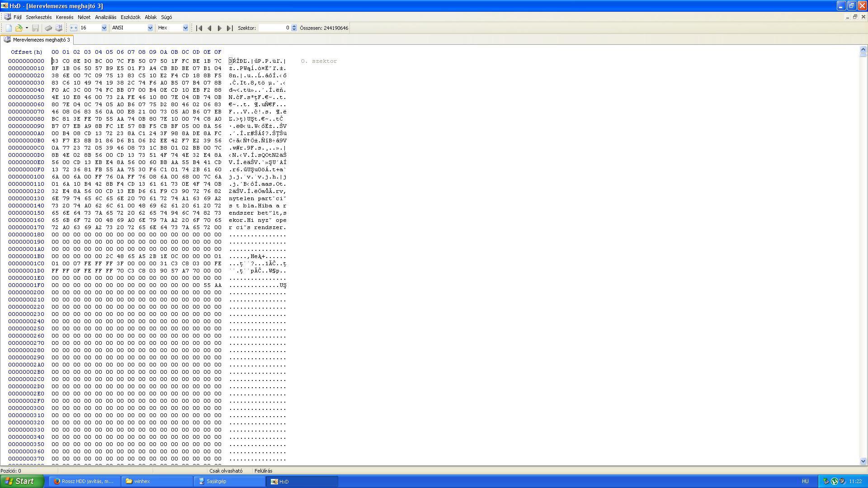Click the Open RAM chip icon

click(48, 28)
